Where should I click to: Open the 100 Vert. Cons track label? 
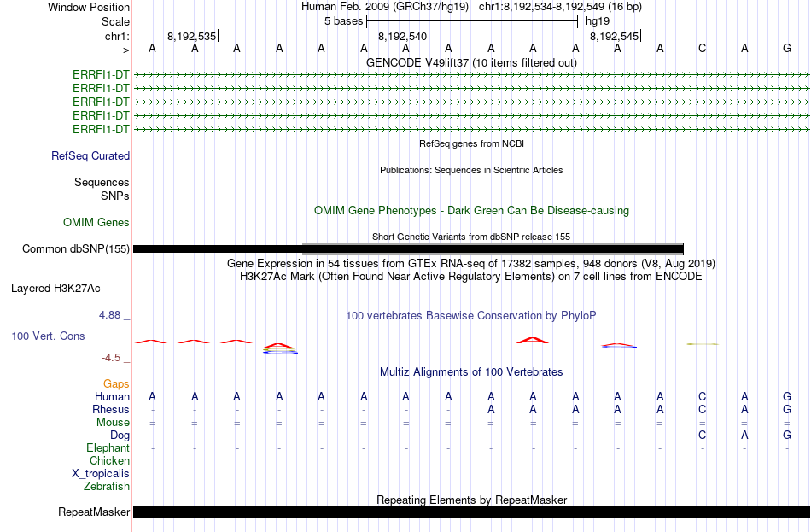click(48, 336)
